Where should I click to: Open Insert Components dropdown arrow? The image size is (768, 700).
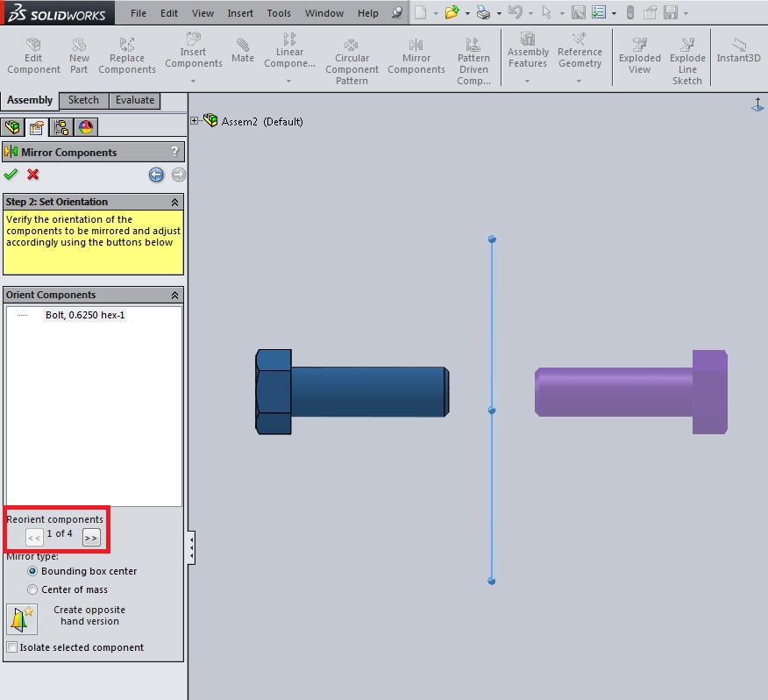[x=194, y=81]
